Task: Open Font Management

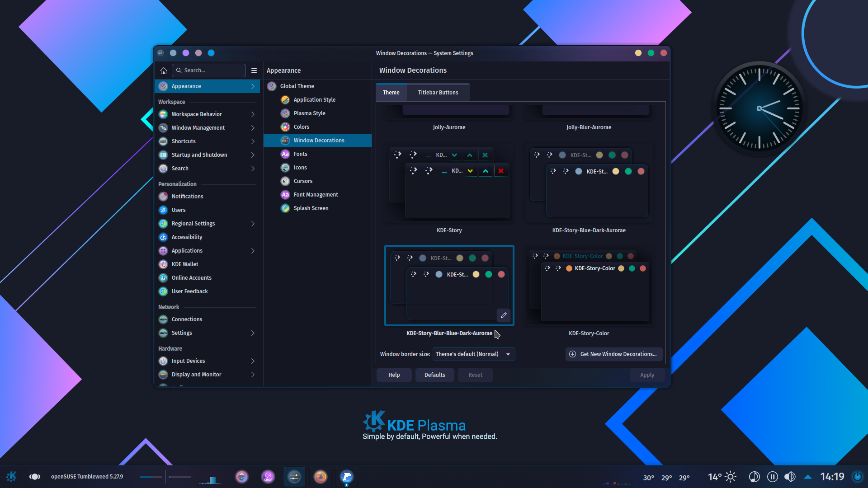Action: tap(317, 195)
